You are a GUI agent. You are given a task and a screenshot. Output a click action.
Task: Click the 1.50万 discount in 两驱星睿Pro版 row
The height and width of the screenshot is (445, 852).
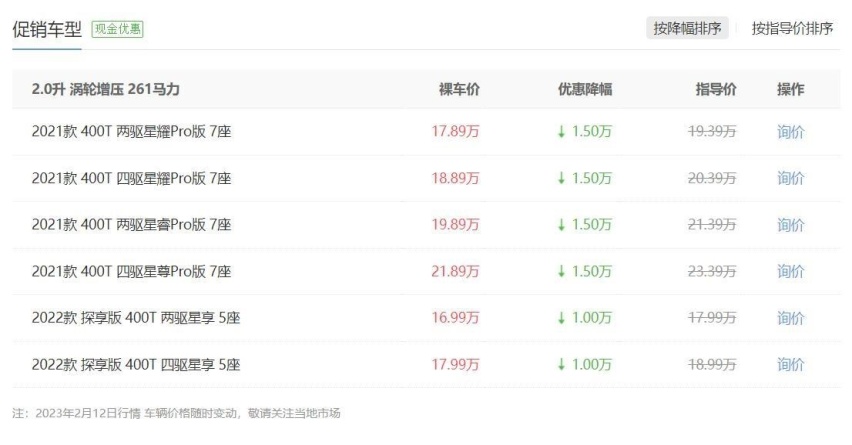point(585,224)
